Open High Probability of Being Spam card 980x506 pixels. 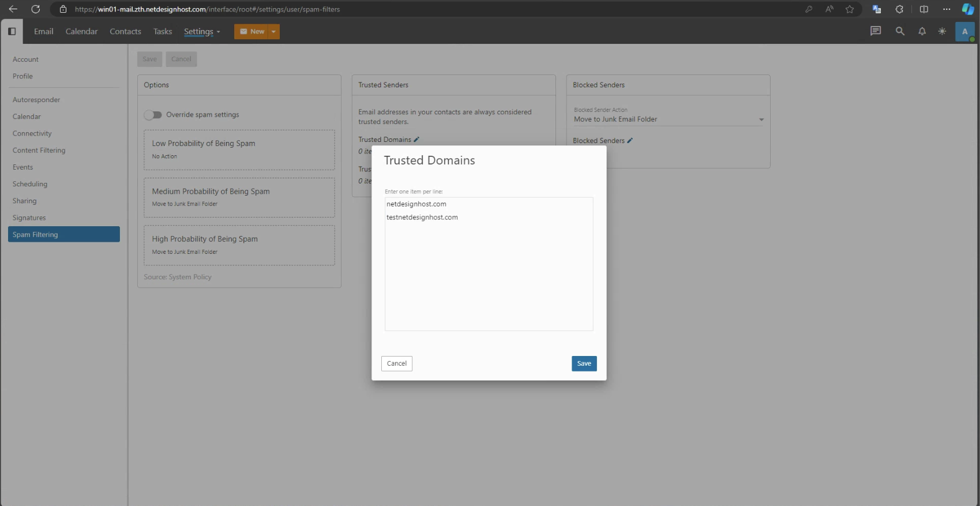[x=239, y=245]
